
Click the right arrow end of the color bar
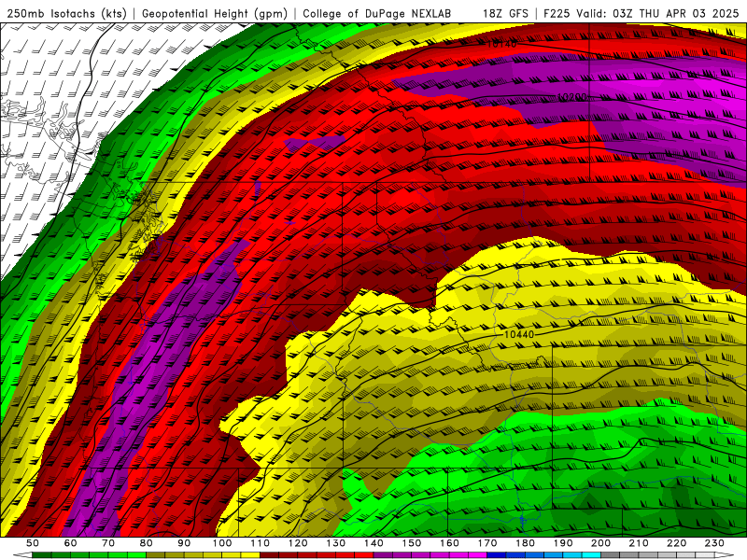tap(725, 555)
